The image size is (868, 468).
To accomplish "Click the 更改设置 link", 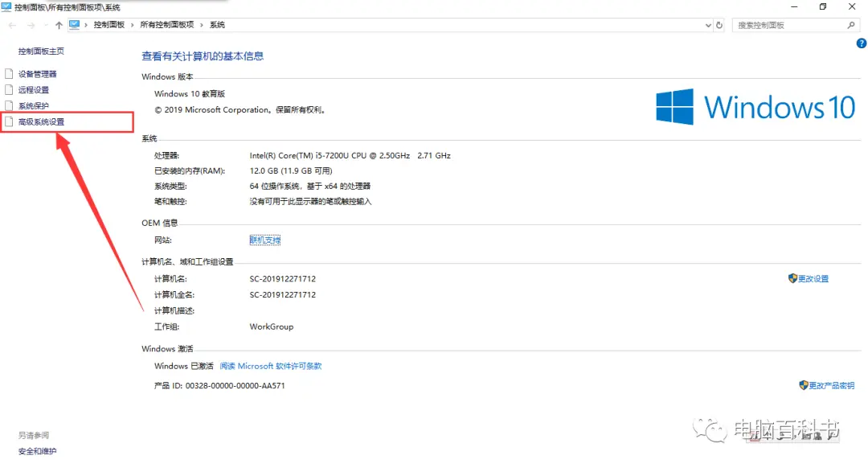I will point(813,278).
